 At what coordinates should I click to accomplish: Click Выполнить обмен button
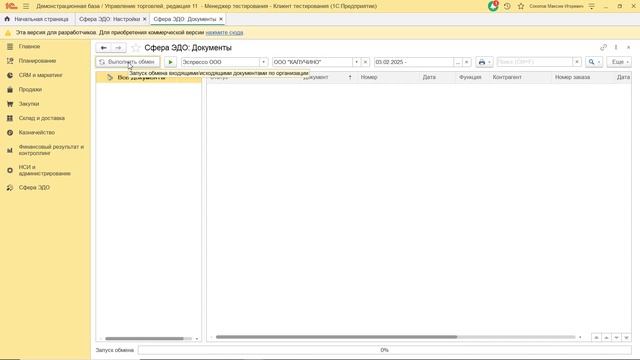point(128,62)
